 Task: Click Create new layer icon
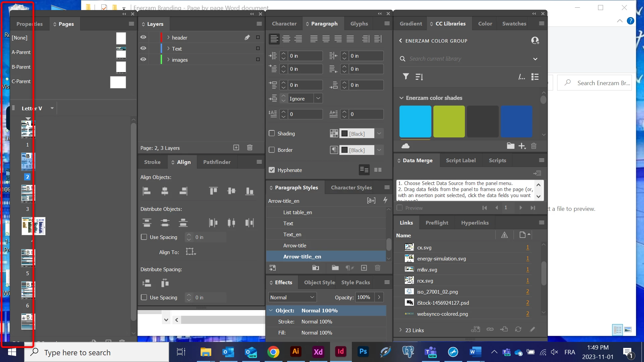tap(236, 148)
